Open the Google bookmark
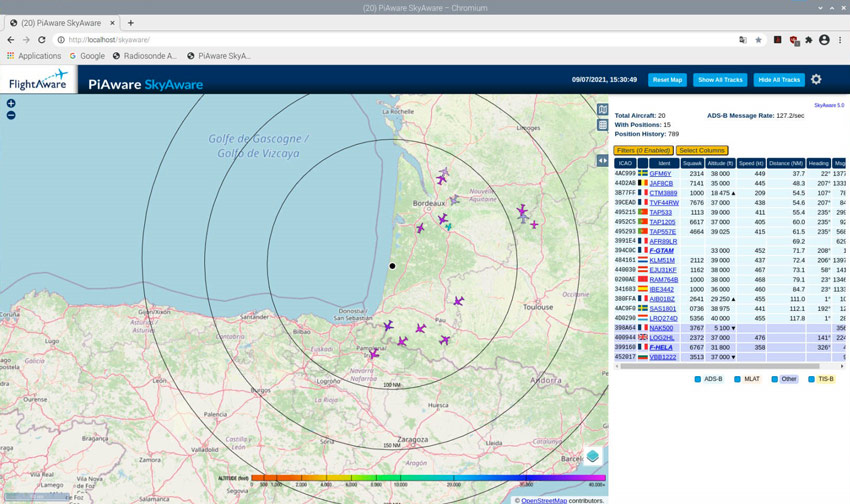This screenshot has height=504, width=850. click(x=87, y=56)
